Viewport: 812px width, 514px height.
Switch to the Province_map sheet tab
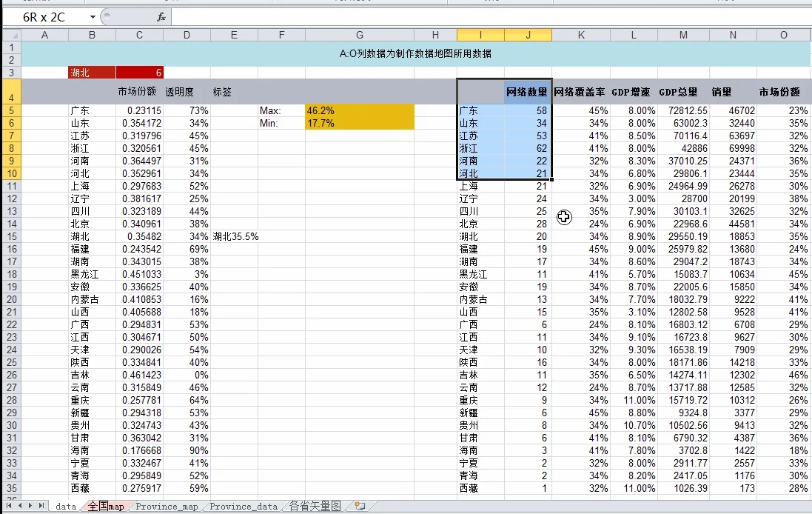pos(167,507)
